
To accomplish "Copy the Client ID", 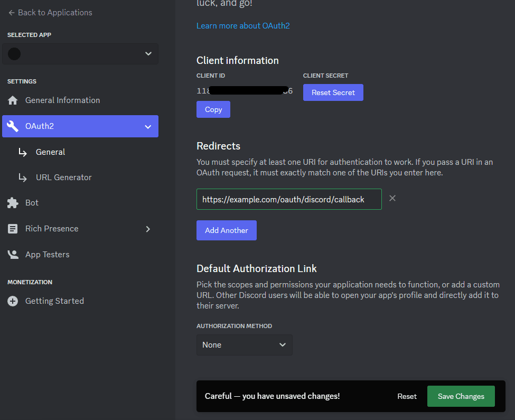I will pos(213,109).
